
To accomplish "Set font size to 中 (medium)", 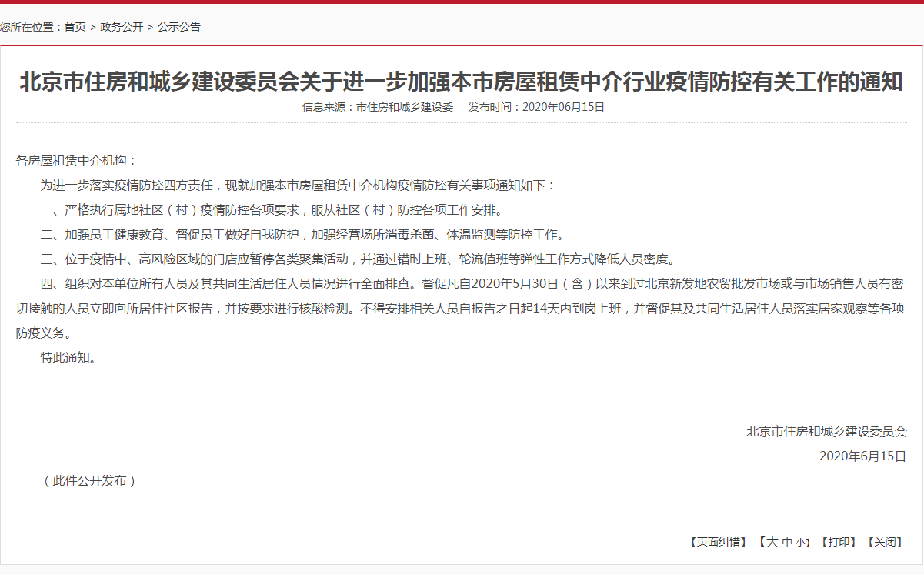I will pyautogui.click(x=787, y=542).
